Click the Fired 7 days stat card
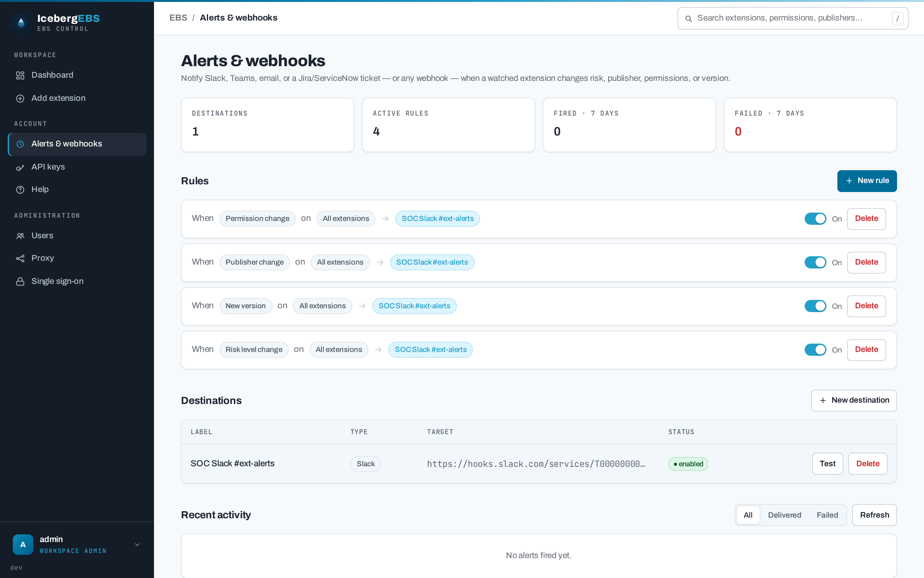The height and width of the screenshot is (578, 924). (x=629, y=125)
